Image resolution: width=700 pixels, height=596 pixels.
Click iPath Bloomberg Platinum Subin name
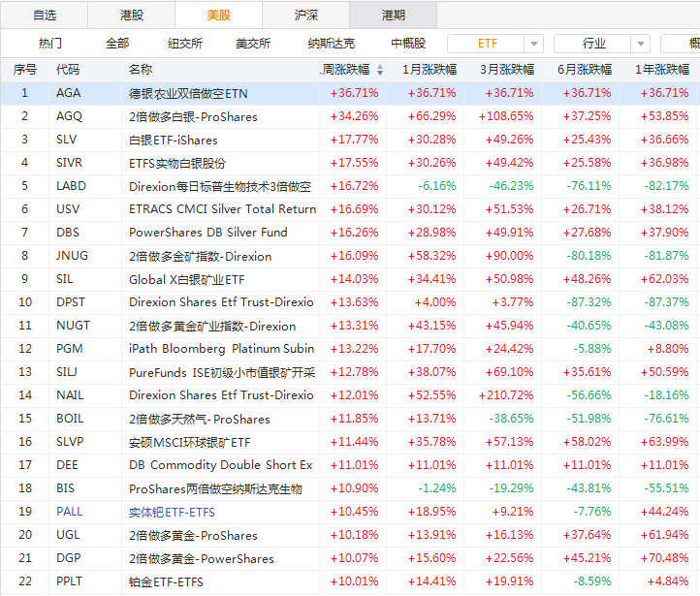(x=221, y=349)
